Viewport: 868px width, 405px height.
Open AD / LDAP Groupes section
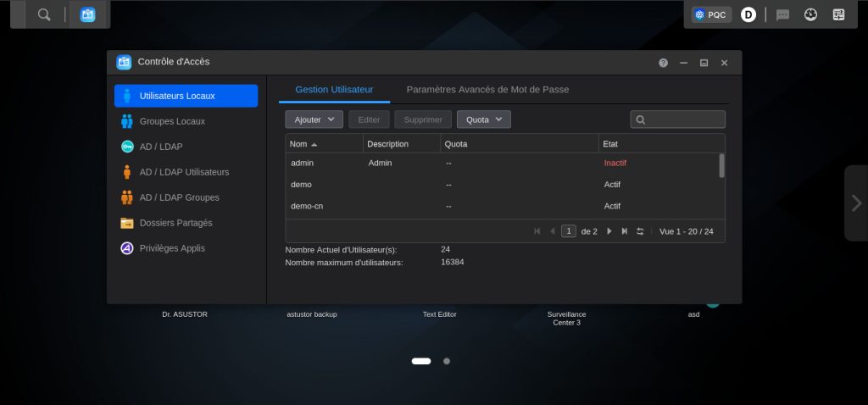pyautogui.click(x=186, y=197)
